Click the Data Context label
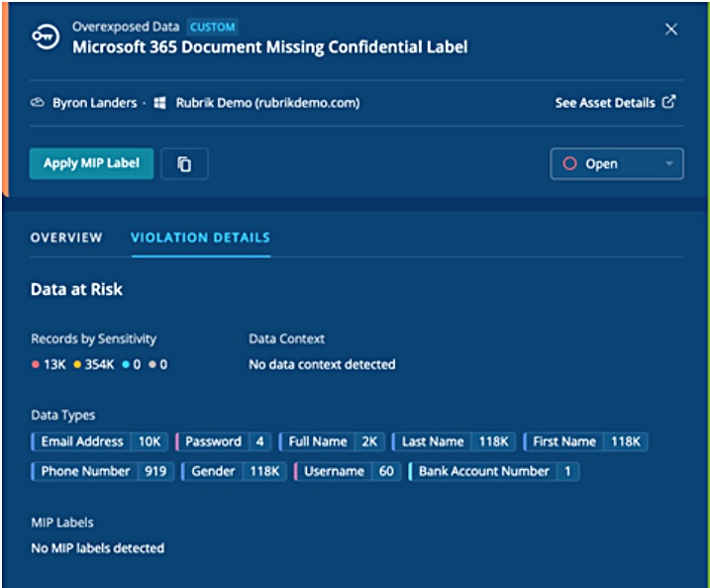The height and width of the screenshot is (588, 710). (x=286, y=339)
